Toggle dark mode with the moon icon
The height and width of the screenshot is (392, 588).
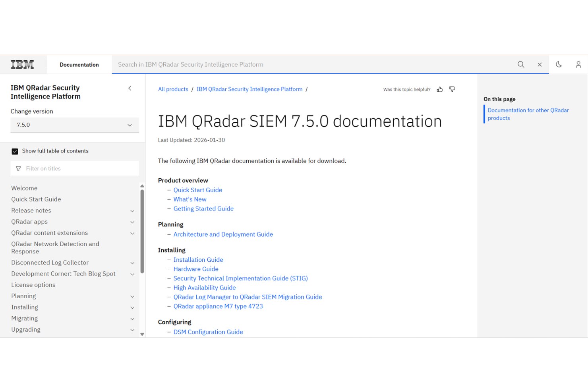pos(559,64)
